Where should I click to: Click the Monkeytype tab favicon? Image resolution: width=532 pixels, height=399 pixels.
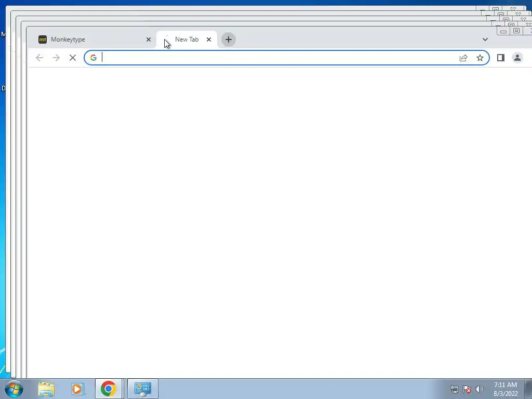[x=43, y=39]
